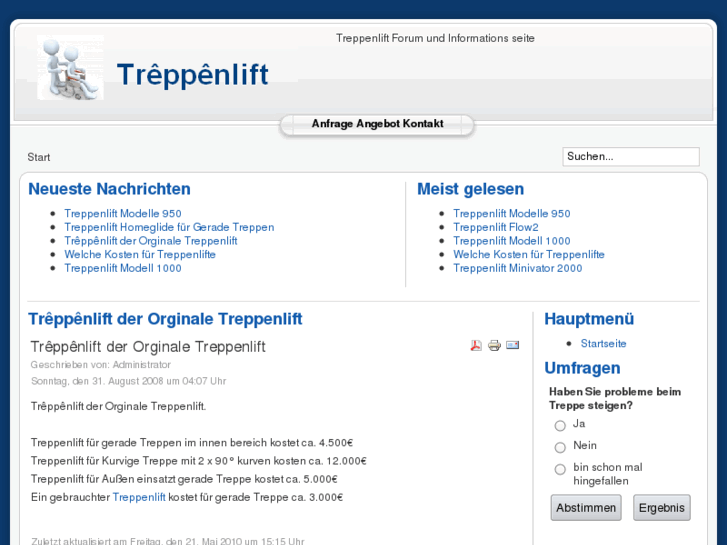
Task: Click the Ergebnis button
Action: pos(662,508)
